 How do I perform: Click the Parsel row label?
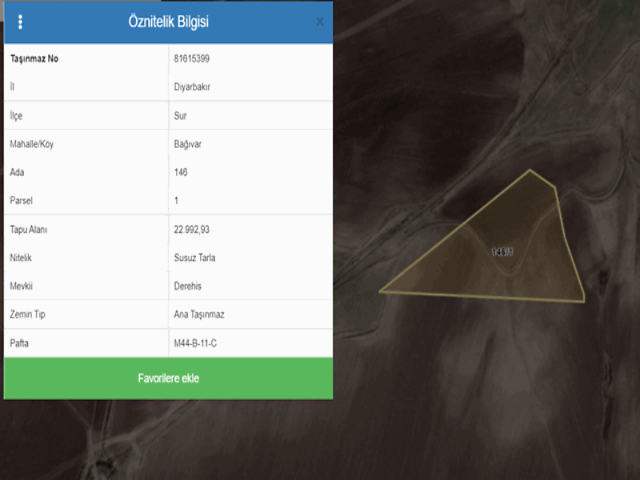pyautogui.click(x=22, y=201)
